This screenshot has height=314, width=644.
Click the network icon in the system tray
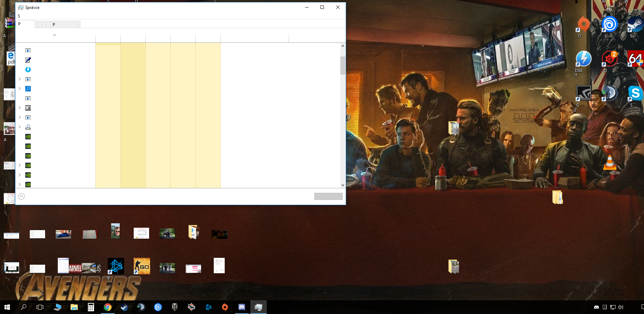(613, 307)
